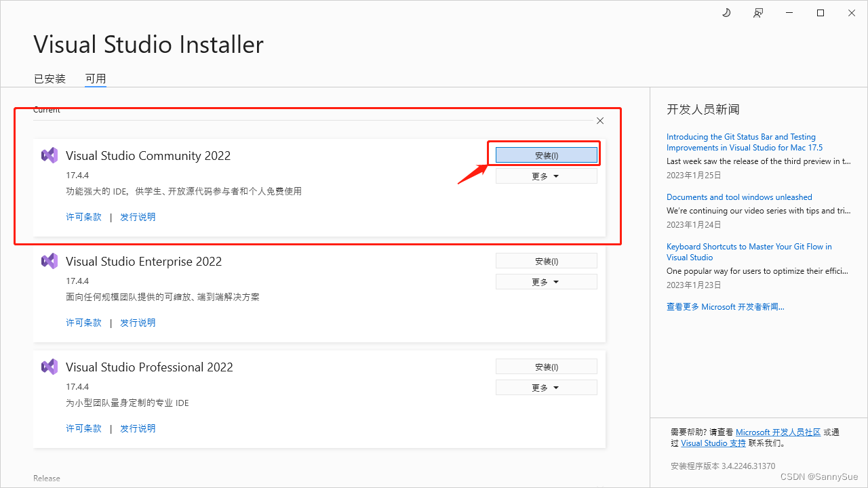Screen dimensions: 868x488
Task: Click the 开发人员新闻 heading
Action: (x=703, y=109)
